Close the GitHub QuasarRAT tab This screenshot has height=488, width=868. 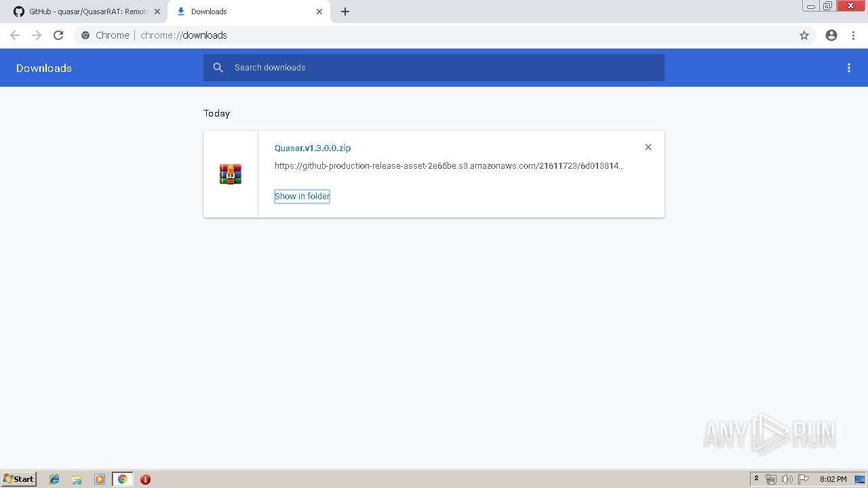(157, 12)
